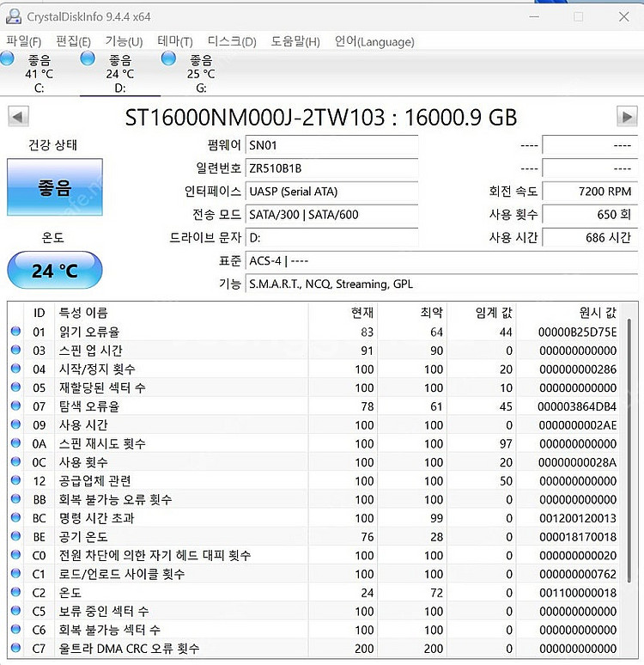Open the 파일(F) menu
Viewport: 644px width, 665px height.
pyautogui.click(x=24, y=41)
